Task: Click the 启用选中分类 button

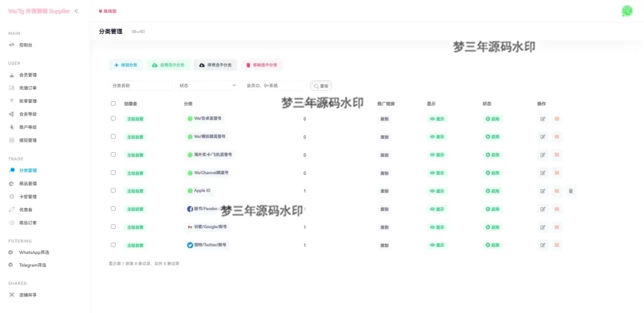Action: 169,65
